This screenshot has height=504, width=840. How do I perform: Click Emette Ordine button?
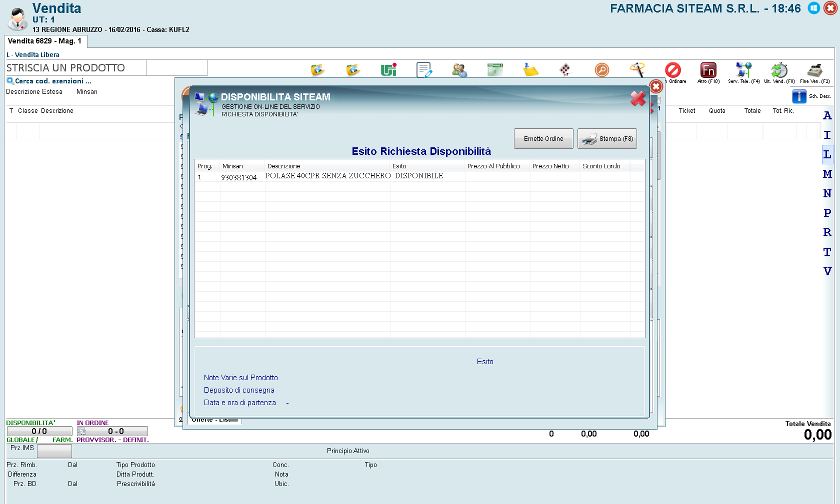(x=543, y=138)
